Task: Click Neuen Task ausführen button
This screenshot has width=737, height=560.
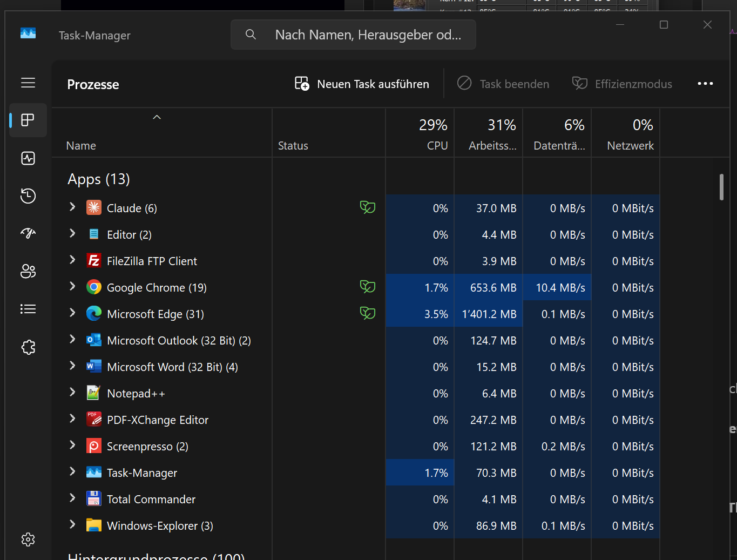Action: tap(362, 84)
